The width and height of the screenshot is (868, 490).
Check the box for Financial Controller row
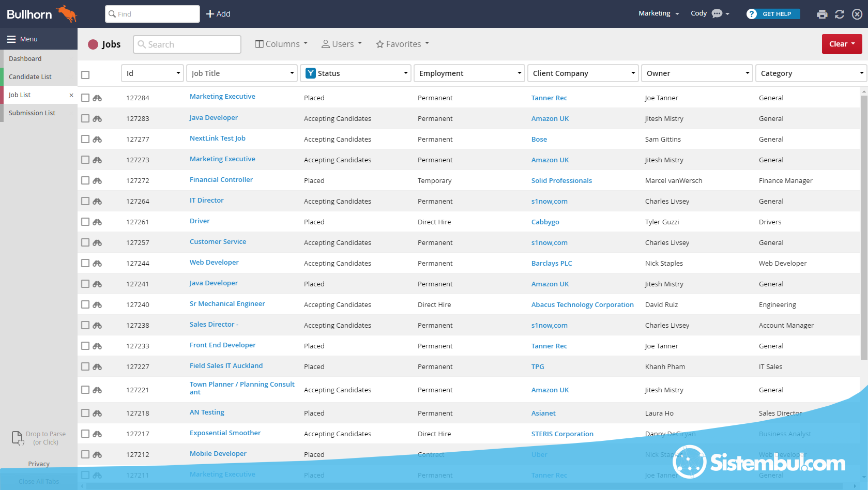pos(85,180)
